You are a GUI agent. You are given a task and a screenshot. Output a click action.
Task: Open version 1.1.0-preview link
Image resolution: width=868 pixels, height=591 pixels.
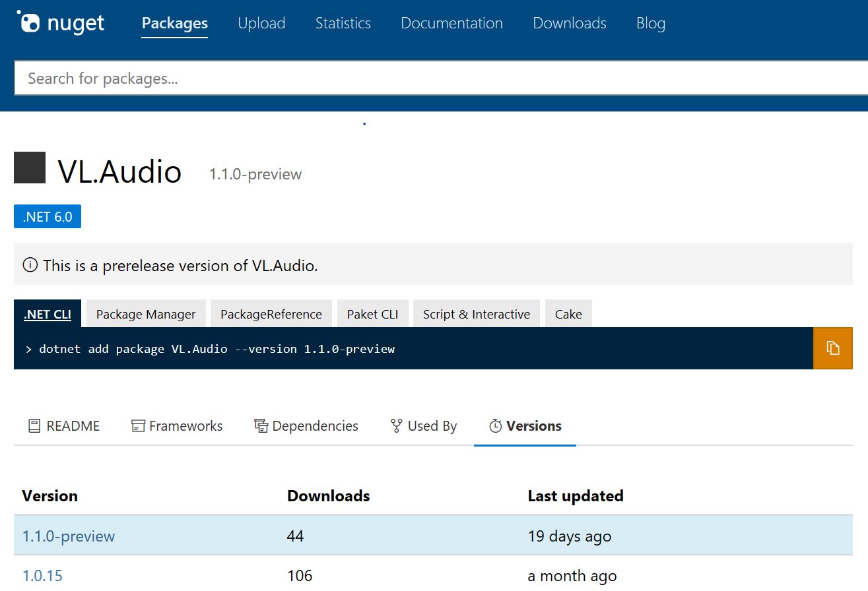69,536
